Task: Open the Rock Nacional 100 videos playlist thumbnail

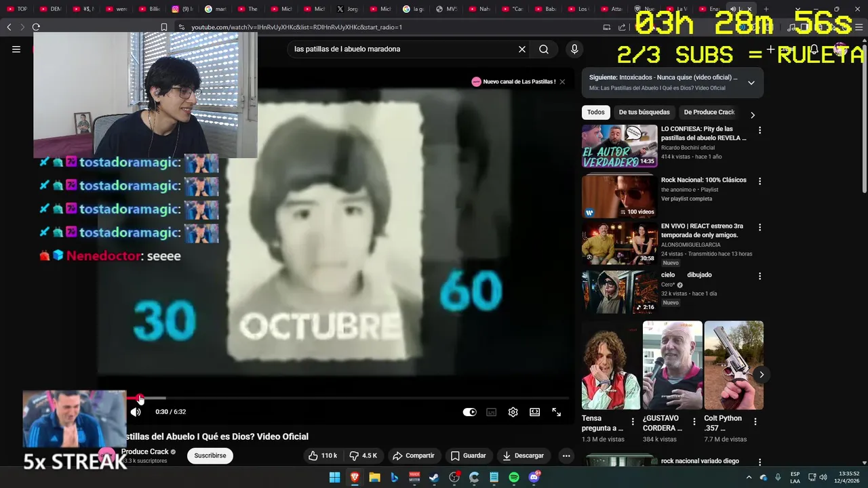Action: [x=619, y=197]
